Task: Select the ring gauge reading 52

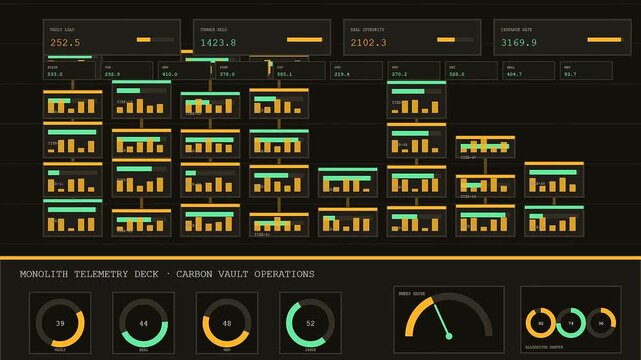Action: 310,323
